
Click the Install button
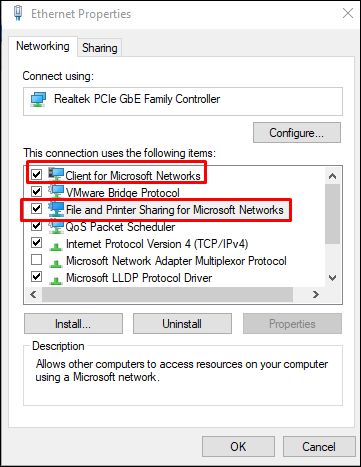[73, 324]
